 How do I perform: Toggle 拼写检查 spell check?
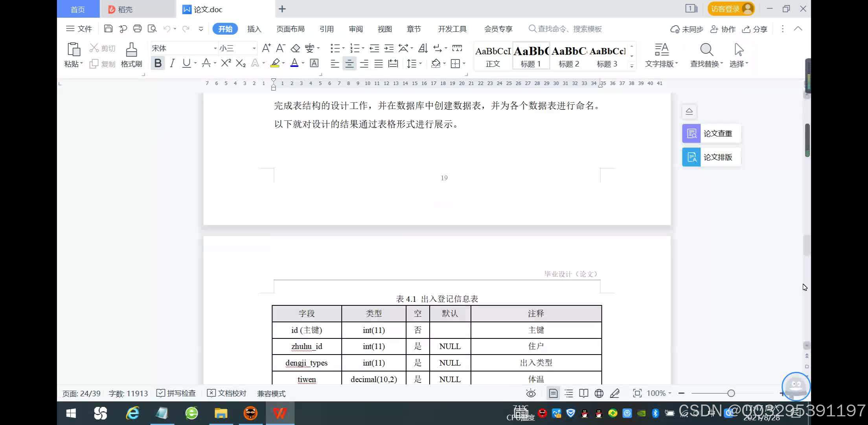pyautogui.click(x=176, y=393)
